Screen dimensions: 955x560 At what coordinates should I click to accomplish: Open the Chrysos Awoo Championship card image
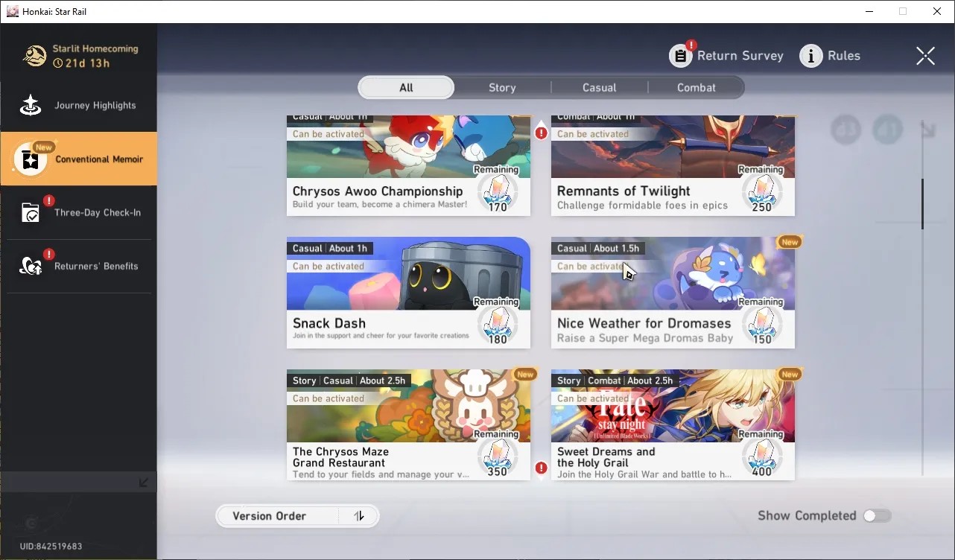pyautogui.click(x=408, y=147)
